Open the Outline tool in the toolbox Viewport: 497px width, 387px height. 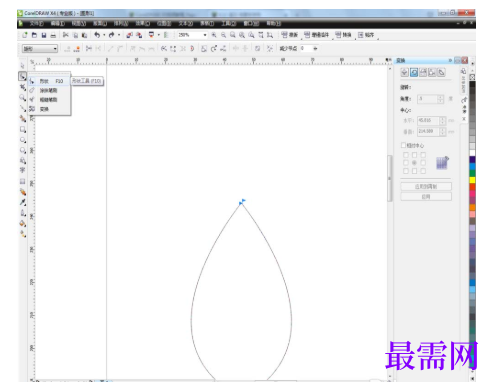tap(22, 213)
